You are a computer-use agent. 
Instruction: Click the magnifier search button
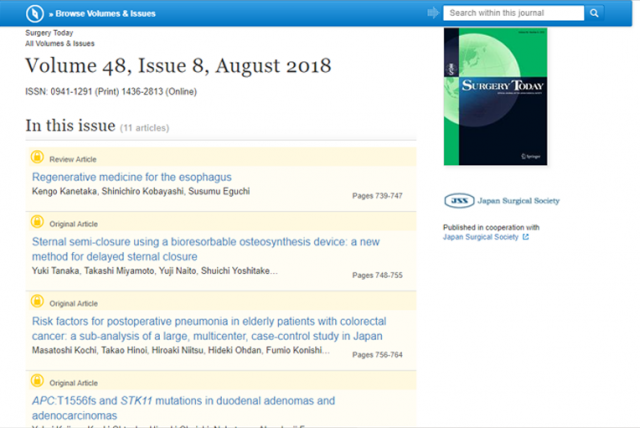(594, 13)
